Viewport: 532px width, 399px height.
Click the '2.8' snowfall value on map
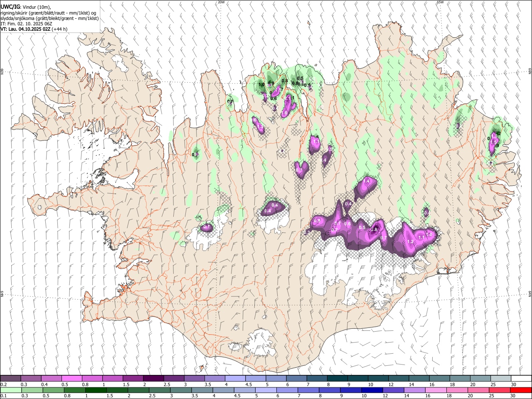pyautogui.click(x=374, y=230)
